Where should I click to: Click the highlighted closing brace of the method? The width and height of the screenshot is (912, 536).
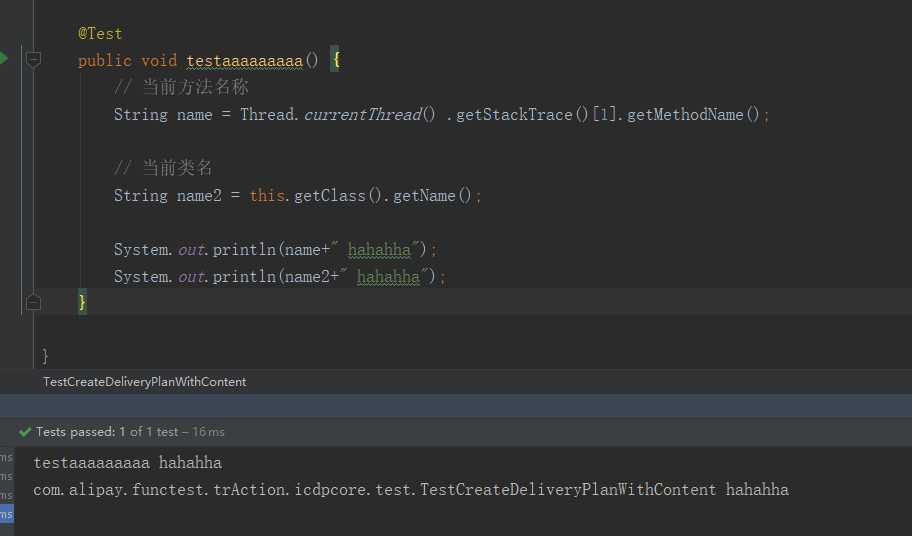coord(82,302)
